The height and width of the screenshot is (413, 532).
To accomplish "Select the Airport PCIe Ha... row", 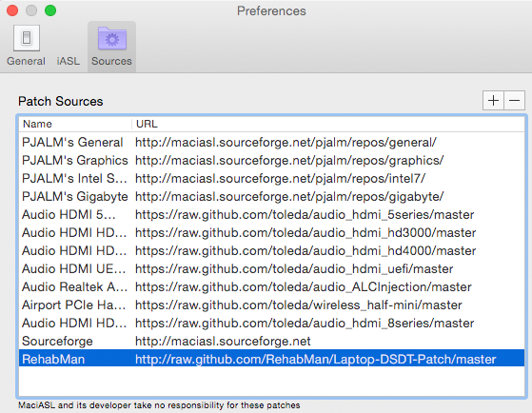I will click(271, 305).
